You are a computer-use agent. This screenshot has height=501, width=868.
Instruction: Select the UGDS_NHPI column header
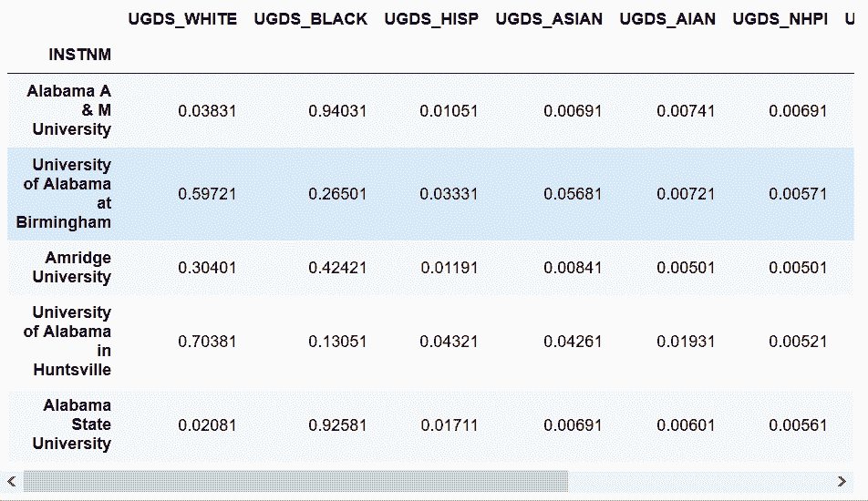coord(780,19)
